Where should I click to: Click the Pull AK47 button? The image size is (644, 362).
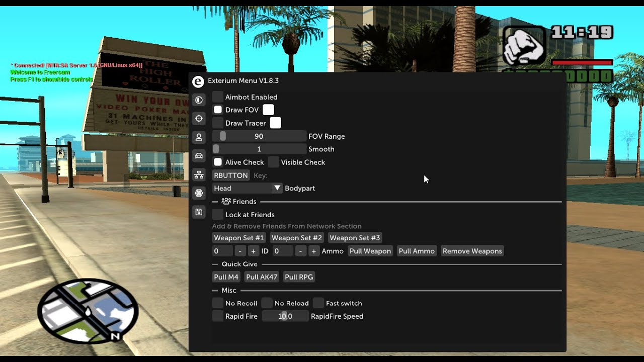point(262,277)
